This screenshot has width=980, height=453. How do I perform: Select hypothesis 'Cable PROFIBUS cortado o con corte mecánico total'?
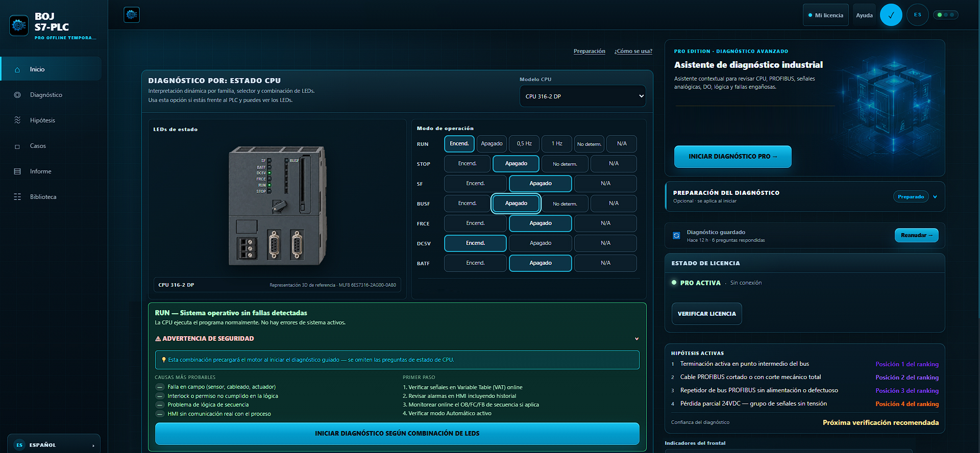804,377
